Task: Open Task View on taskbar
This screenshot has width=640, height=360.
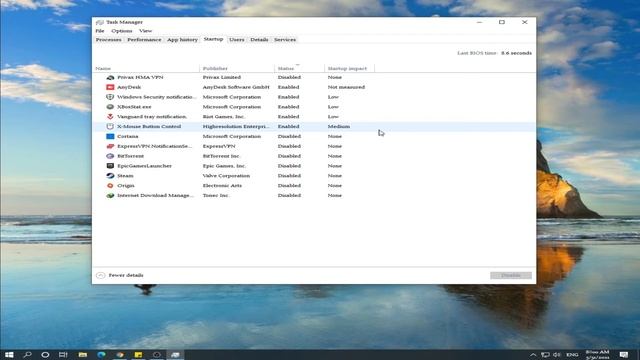Action: pyautogui.click(x=63, y=355)
